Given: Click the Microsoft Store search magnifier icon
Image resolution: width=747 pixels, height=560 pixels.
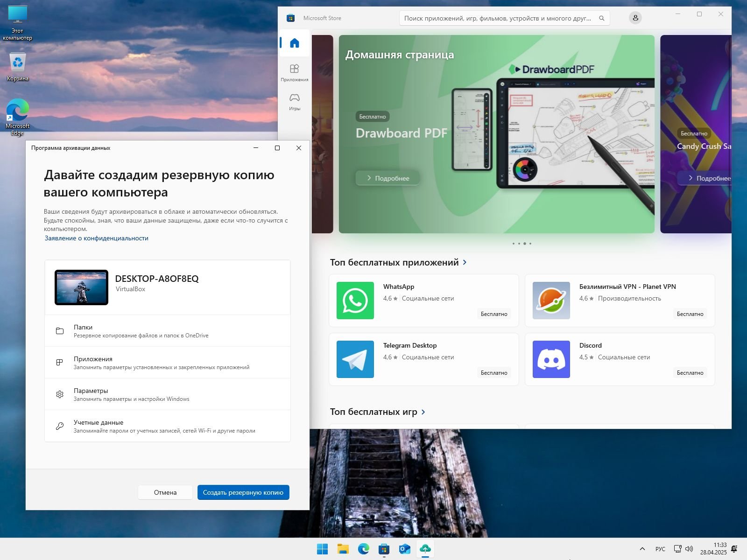Looking at the screenshot, I should (x=602, y=18).
